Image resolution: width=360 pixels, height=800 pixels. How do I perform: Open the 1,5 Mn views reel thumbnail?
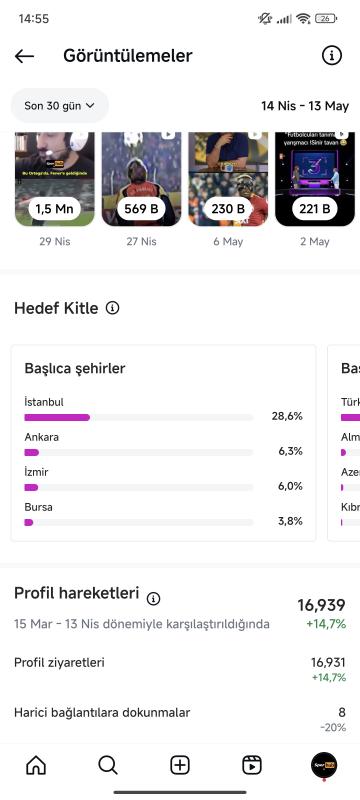pos(55,179)
